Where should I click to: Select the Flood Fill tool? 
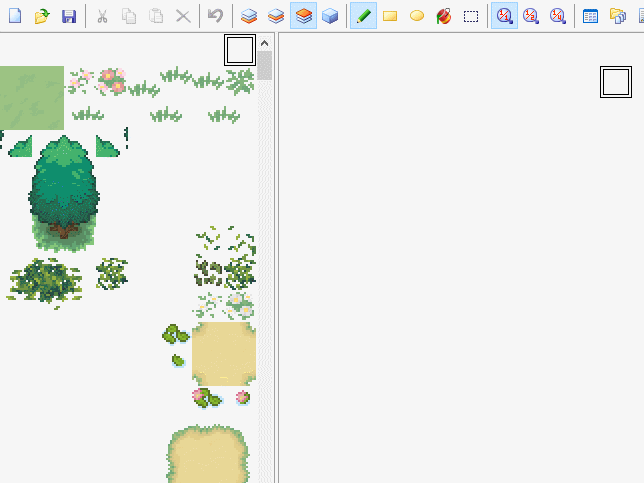(x=444, y=16)
